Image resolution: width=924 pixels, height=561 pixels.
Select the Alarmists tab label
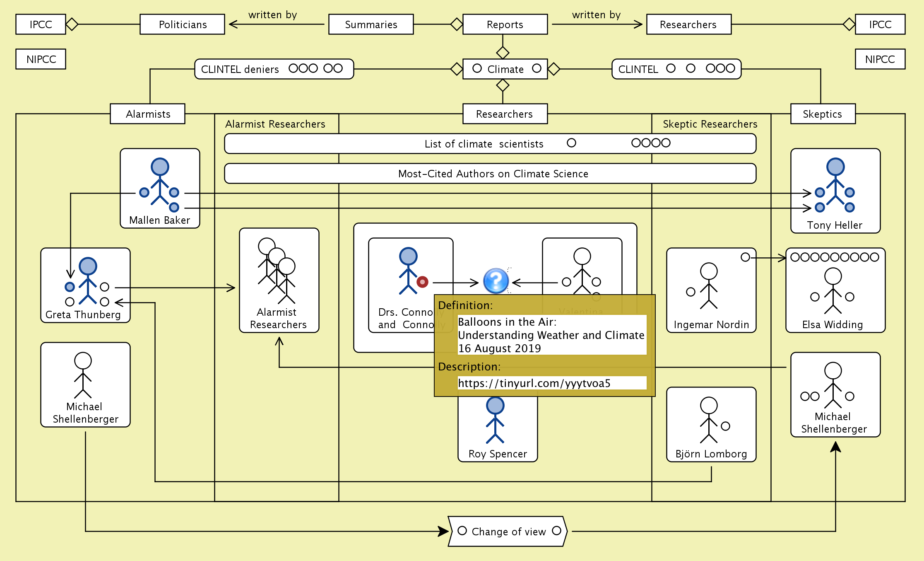coord(148,114)
